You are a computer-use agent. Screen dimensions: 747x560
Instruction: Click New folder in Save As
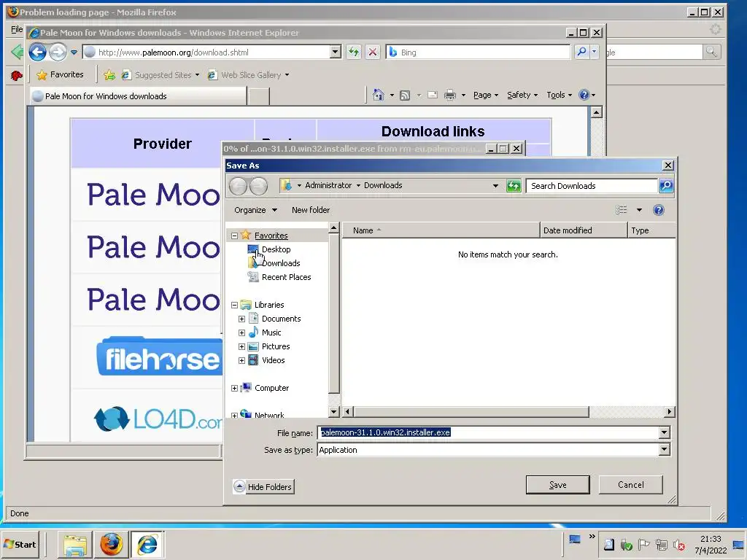pyautogui.click(x=311, y=210)
